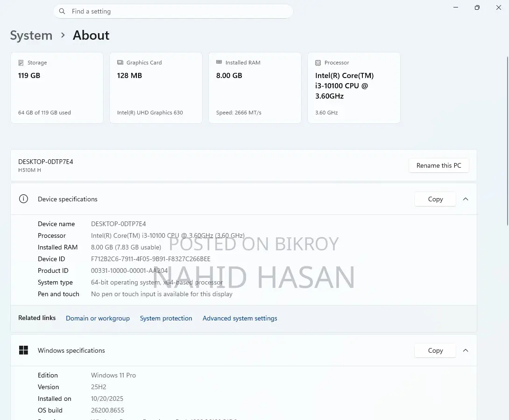
Task: Click device name value DESKTOP-0DTP7E4 in specifications
Action: 119,224
